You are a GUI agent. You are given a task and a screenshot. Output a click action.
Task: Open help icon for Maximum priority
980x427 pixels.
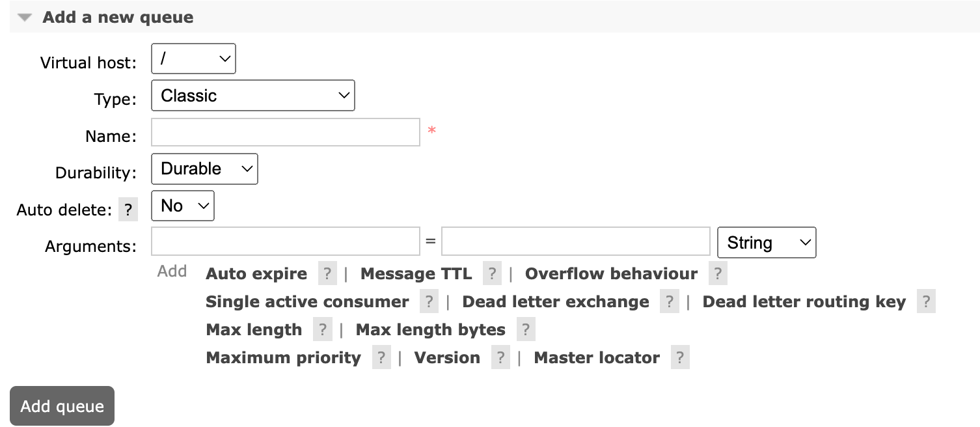pyautogui.click(x=381, y=358)
